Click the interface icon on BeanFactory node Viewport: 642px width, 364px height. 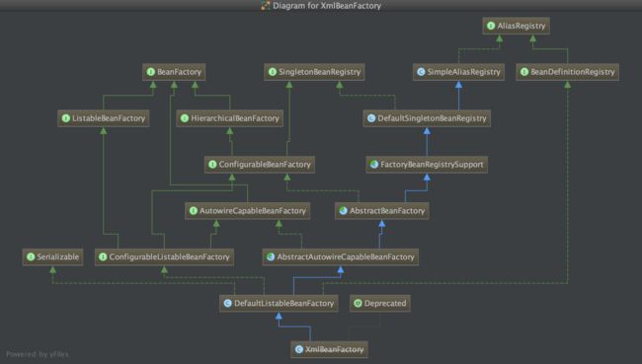click(151, 72)
